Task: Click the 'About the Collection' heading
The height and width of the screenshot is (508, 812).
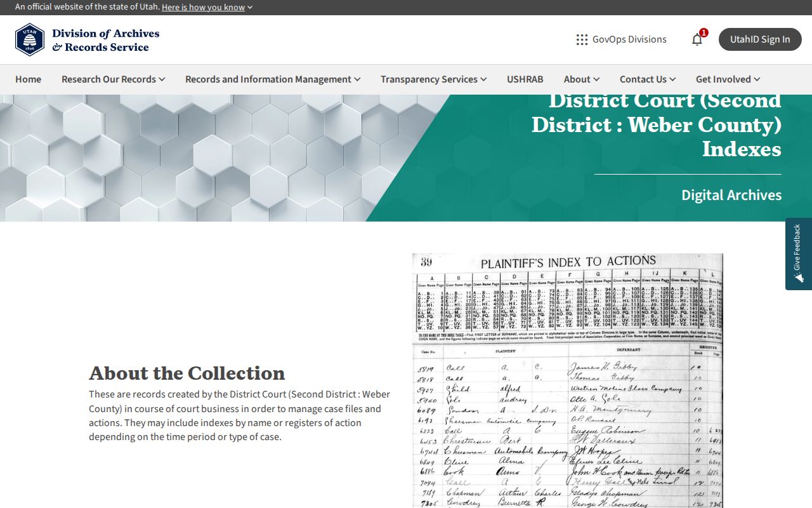Action: tap(187, 373)
